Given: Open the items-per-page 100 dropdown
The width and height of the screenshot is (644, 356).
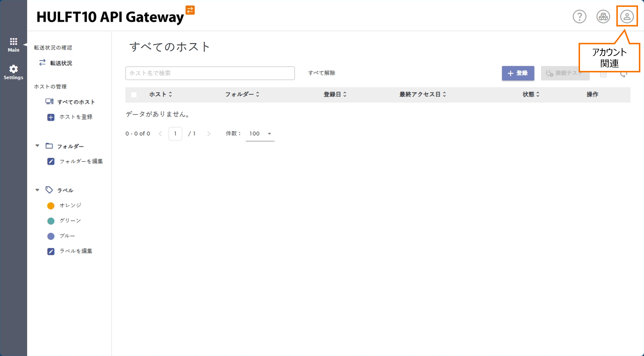Looking at the screenshot, I should 260,134.
